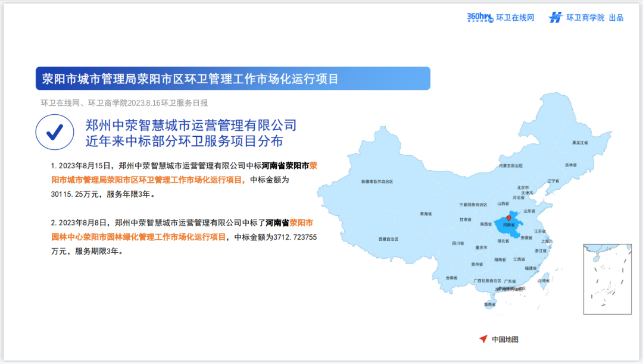
Task: Click the date 2023年8月8日 in item 2
Action: (x=82, y=222)
